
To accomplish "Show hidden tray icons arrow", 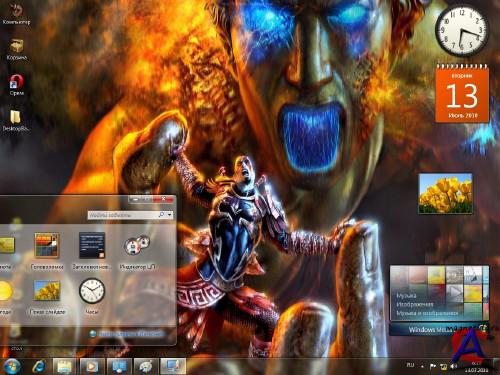I will (422, 366).
